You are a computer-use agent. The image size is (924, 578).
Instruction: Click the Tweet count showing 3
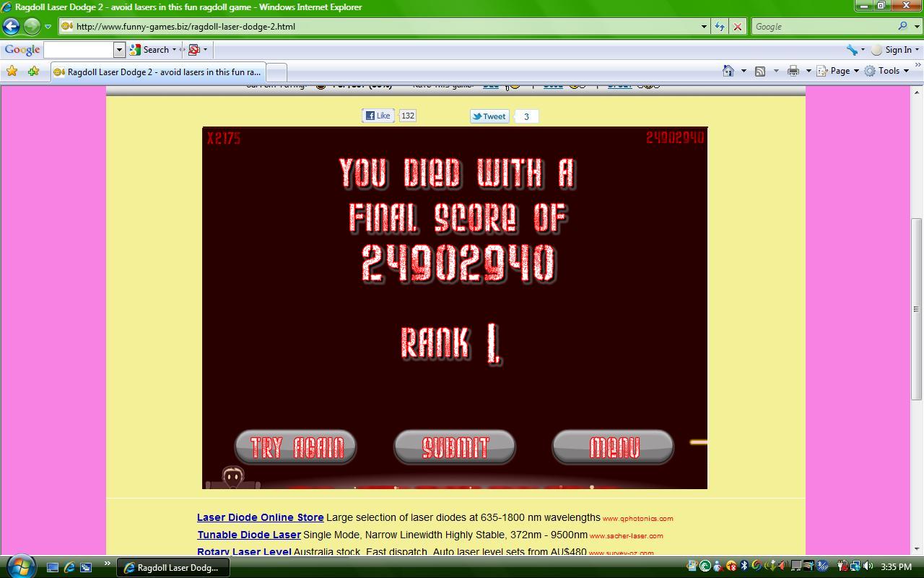[x=526, y=116]
